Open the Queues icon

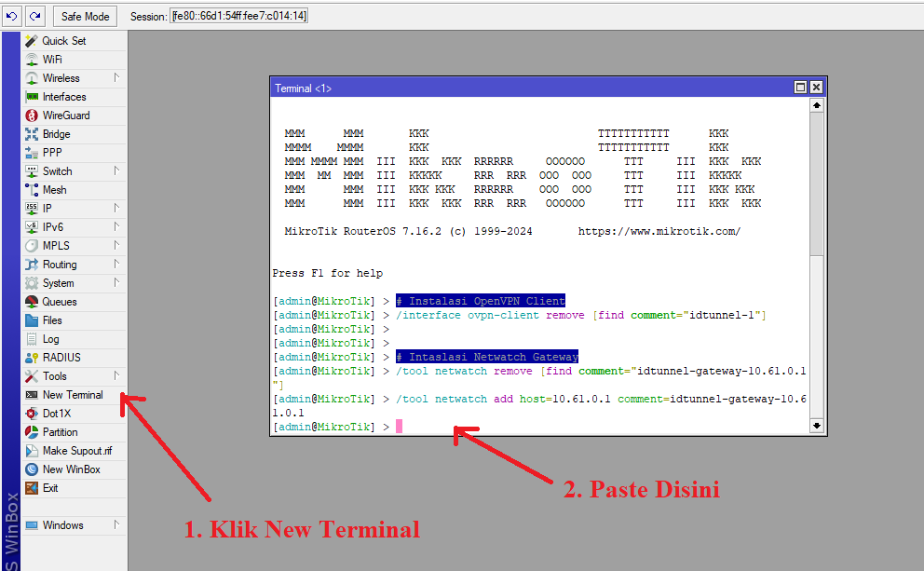click(32, 302)
